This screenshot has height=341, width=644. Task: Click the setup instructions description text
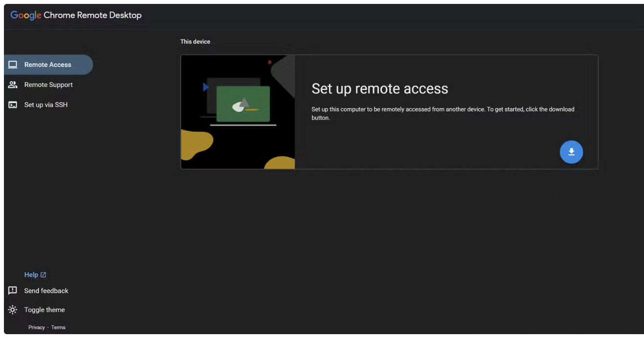click(x=443, y=113)
